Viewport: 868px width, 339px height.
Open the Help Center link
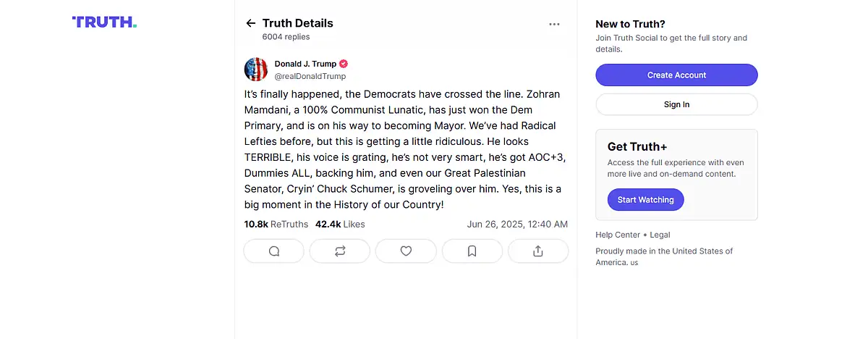[618, 235]
